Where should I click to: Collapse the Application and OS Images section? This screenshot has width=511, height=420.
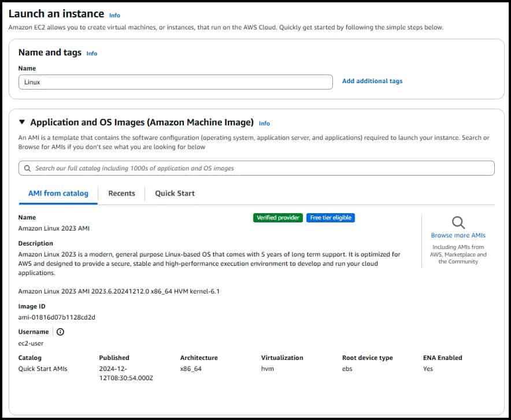pos(22,123)
